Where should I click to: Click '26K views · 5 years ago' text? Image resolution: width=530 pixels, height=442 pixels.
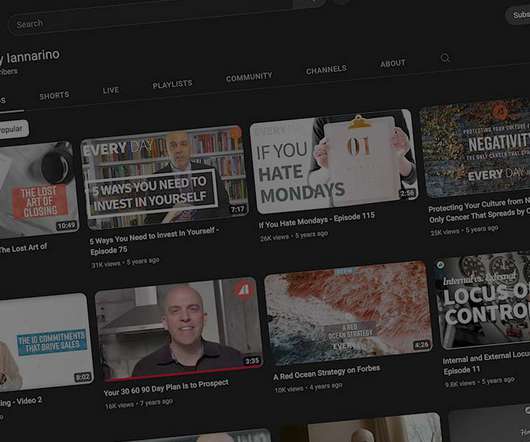point(294,236)
